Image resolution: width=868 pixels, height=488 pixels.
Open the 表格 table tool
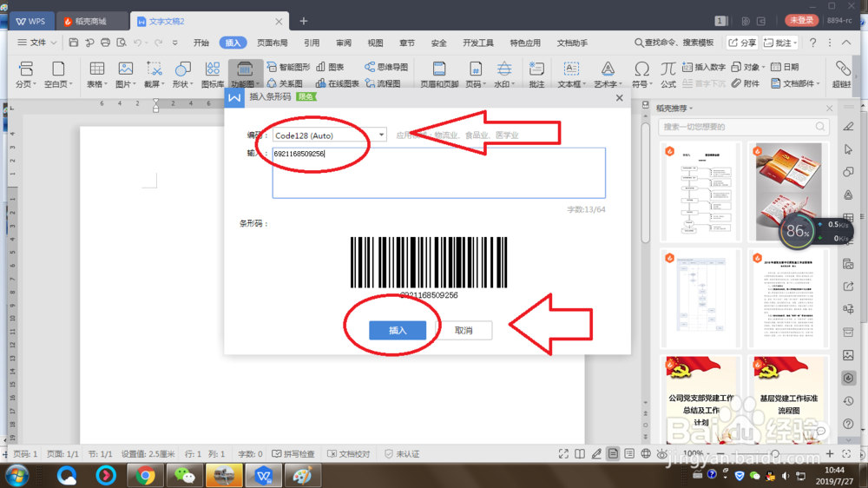(x=97, y=74)
